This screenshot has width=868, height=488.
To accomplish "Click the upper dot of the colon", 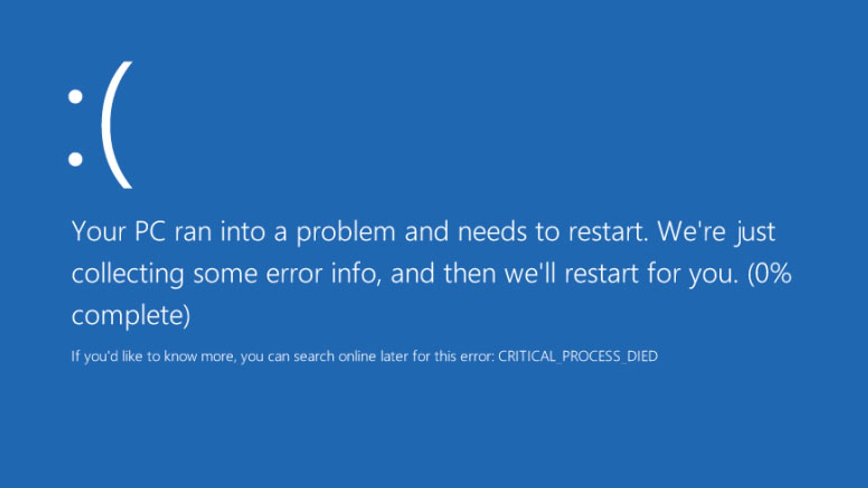I will pos(75,96).
